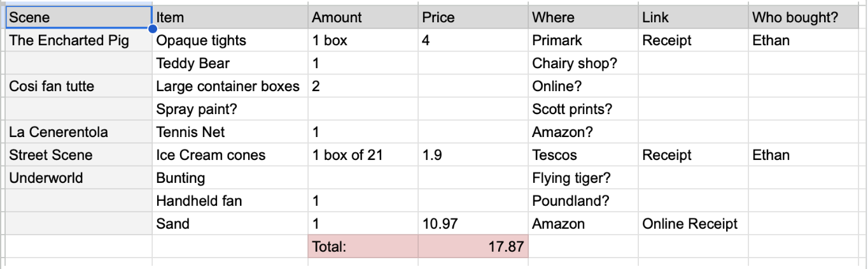Click the Teddy Bear cell
The width and height of the screenshot is (868, 269).
(x=230, y=63)
